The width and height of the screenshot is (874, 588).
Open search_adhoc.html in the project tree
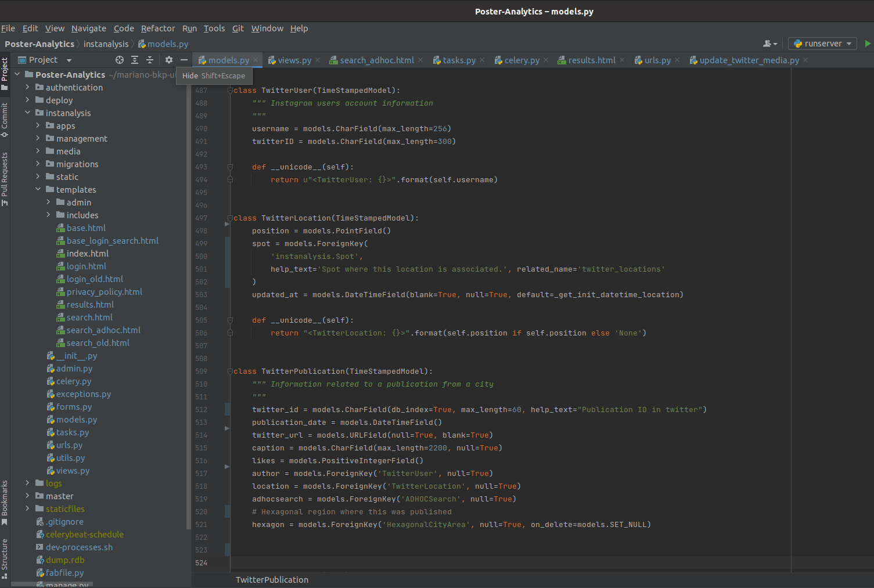103,330
